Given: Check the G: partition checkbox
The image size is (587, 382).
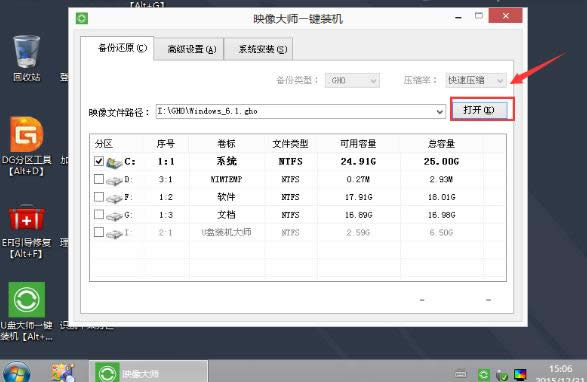Looking at the screenshot, I should [x=99, y=214].
